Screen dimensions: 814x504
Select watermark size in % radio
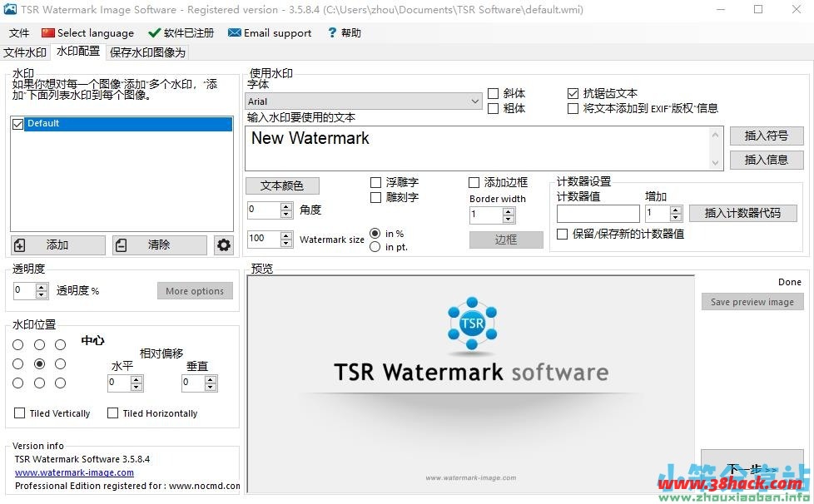tap(375, 234)
